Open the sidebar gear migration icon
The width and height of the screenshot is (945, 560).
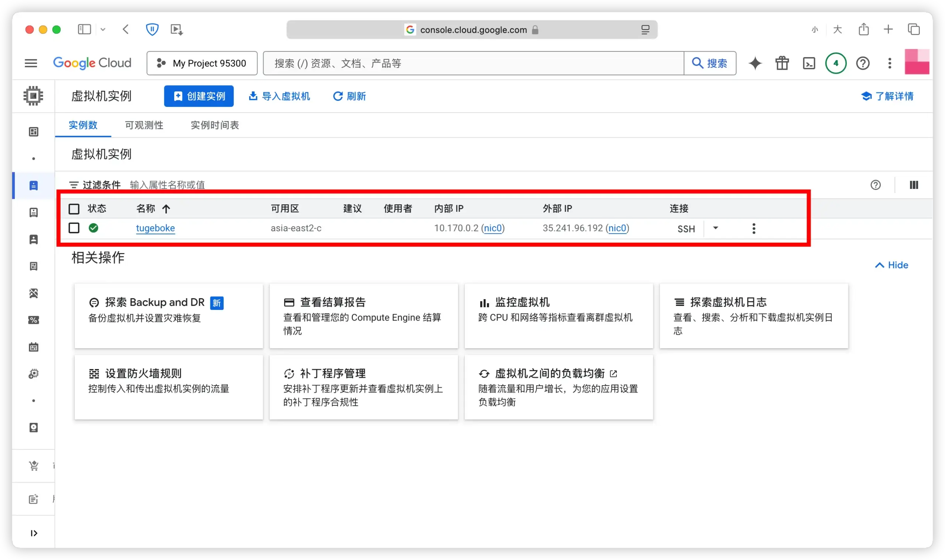pyautogui.click(x=34, y=374)
